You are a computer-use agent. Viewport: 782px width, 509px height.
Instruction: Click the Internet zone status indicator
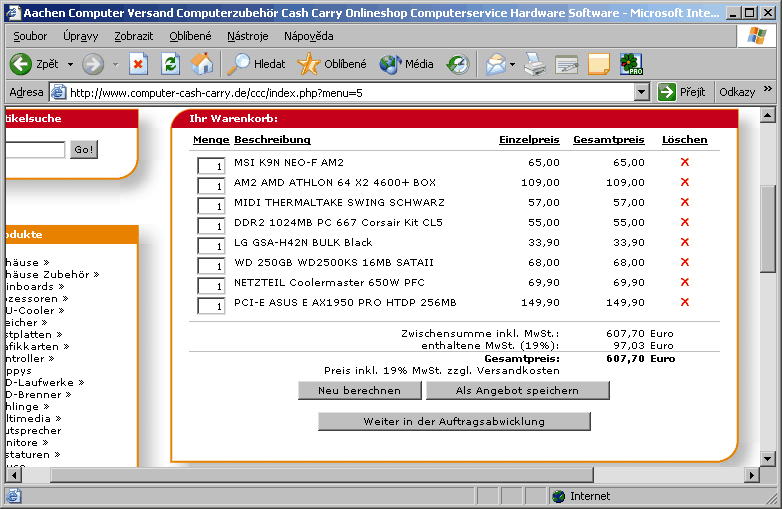tap(582, 496)
